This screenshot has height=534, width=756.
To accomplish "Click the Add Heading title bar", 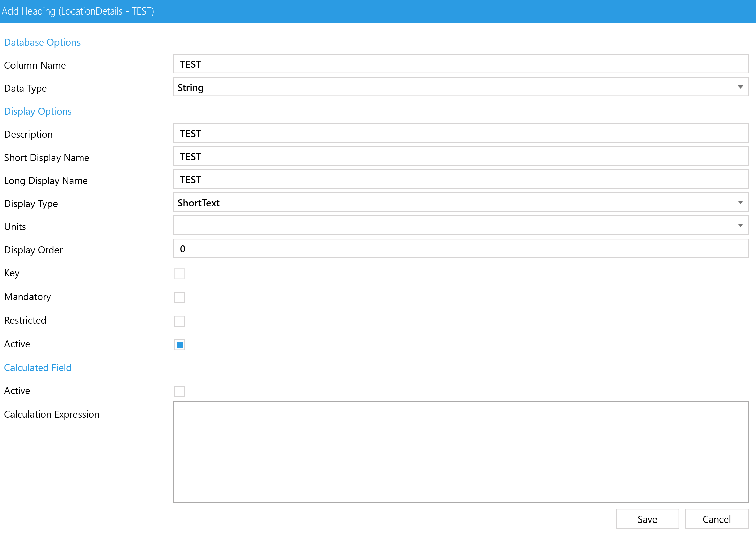I will click(378, 11).
